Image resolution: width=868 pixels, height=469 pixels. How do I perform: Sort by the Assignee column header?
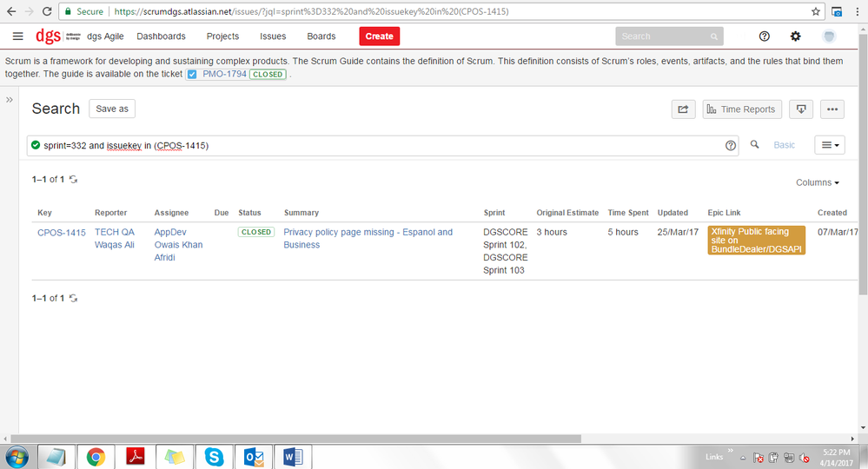(x=172, y=213)
